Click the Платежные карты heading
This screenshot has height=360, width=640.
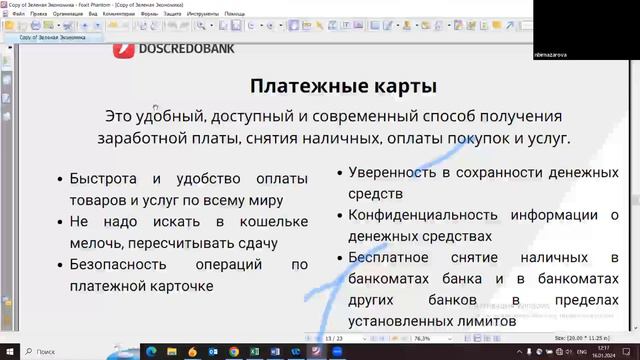click(x=343, y=86)
